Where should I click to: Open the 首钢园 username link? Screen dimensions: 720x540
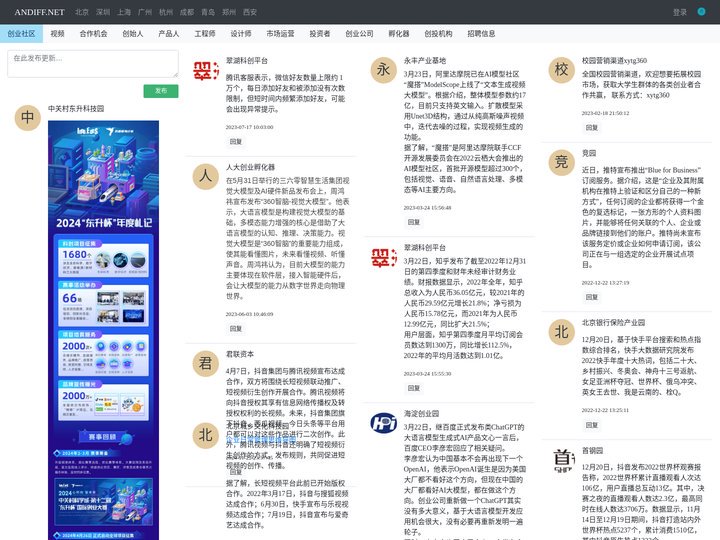coord(592,451)
